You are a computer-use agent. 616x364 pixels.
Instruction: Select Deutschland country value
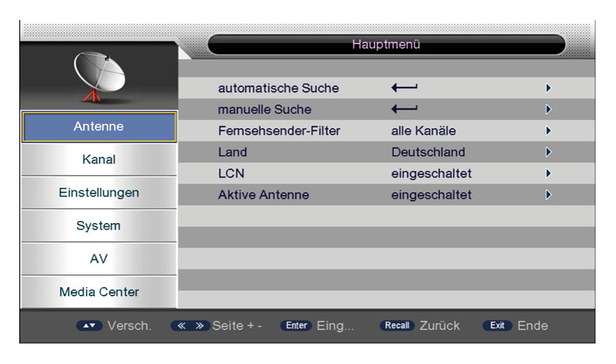point(428,152)
